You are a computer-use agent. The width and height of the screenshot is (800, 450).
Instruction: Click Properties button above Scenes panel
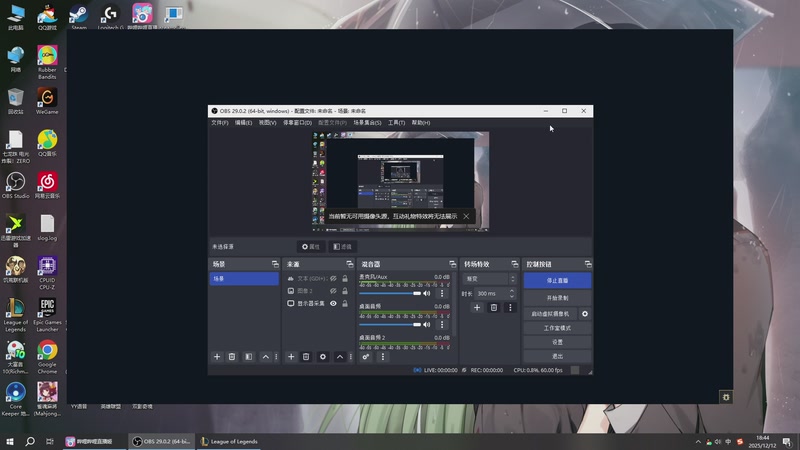311,246
